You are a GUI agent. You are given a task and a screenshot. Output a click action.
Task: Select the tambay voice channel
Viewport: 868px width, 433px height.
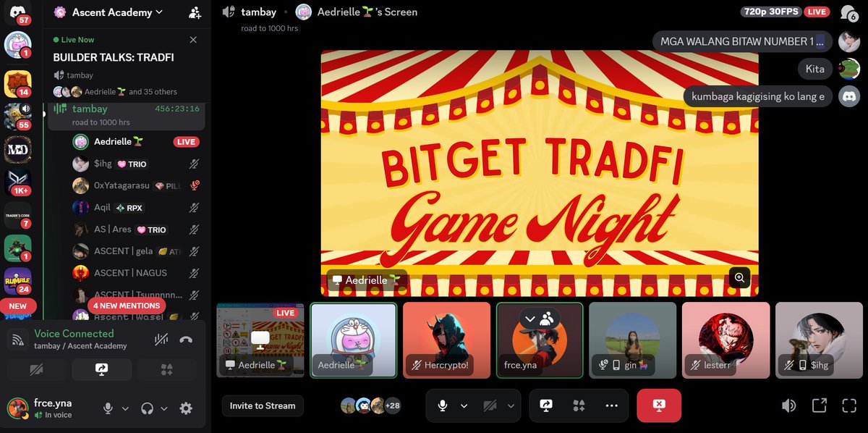[x=126, y=114]
